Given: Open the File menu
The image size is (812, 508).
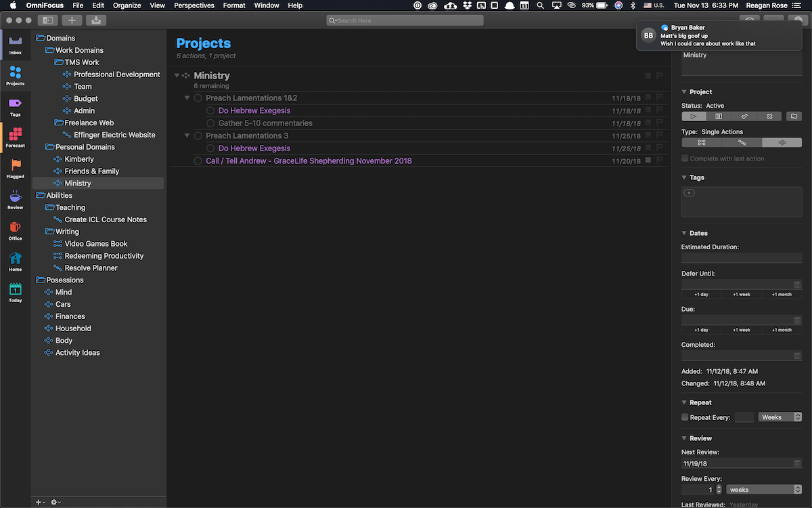Looking at the screenshot, I should point(78,5).
